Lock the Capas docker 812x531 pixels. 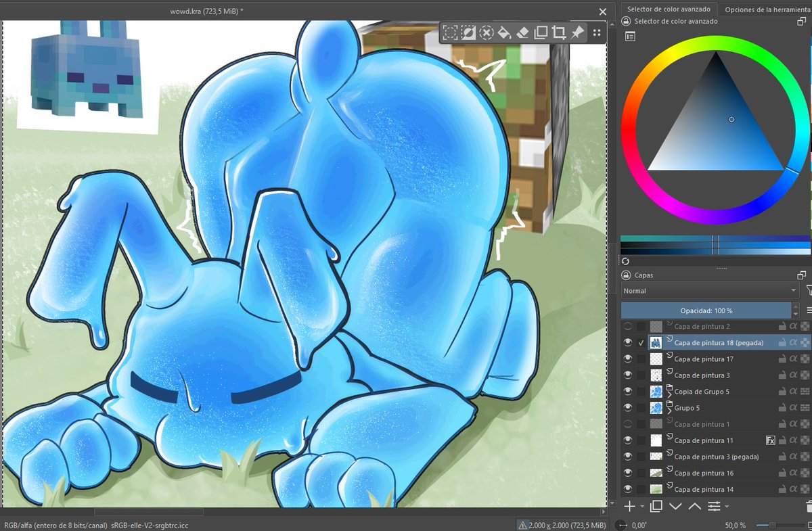pyautogui.click(x=625, y=275)
